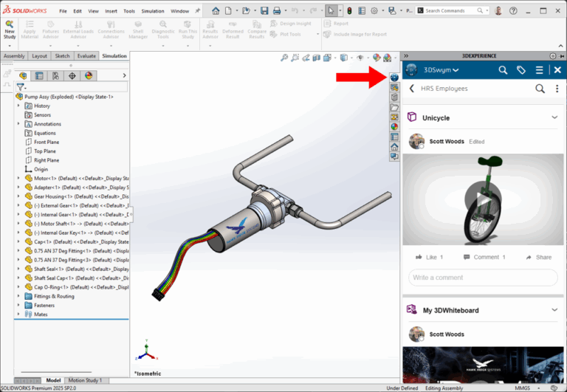Open the DisplayManager tab icon
567x392 pixels.
89,75
